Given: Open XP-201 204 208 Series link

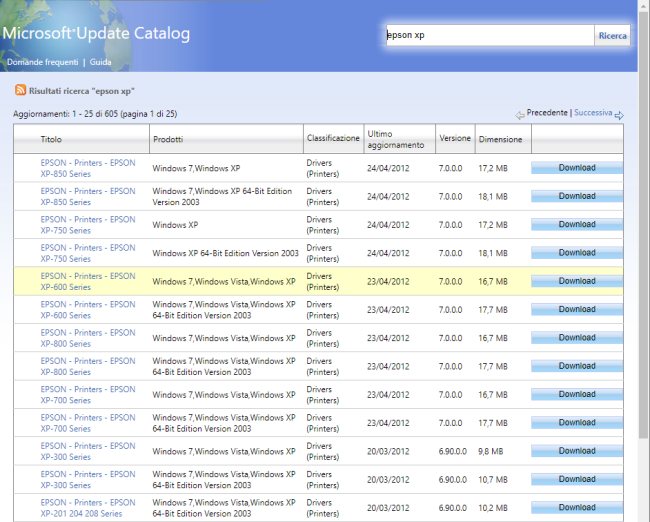Looking at the screenshot, I should [x=88, y=508].
